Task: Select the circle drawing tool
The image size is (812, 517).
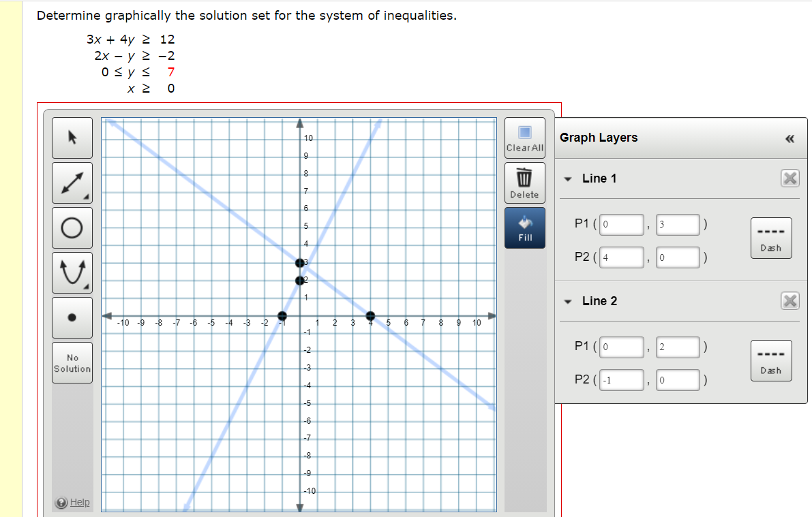Action: pyautogui.click(x=72, y=228)
